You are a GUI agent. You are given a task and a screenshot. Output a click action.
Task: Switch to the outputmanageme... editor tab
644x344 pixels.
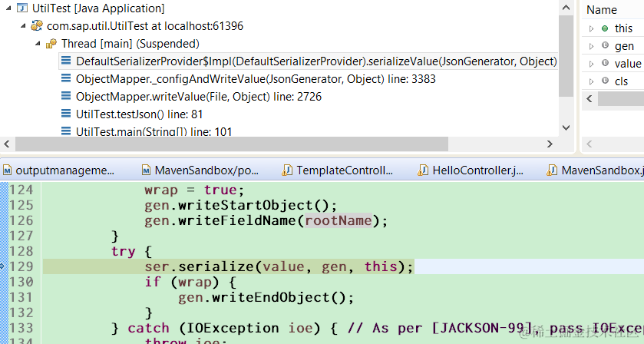coord(65,170)
